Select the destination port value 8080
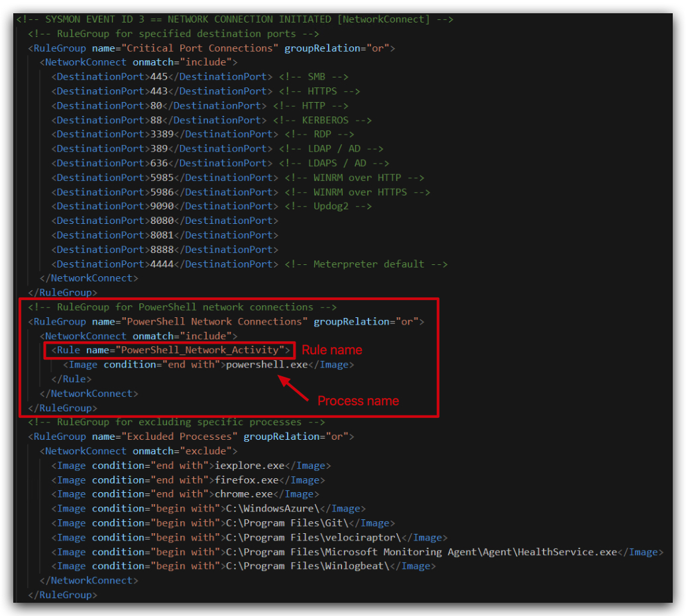 click(x=162, y=221)
